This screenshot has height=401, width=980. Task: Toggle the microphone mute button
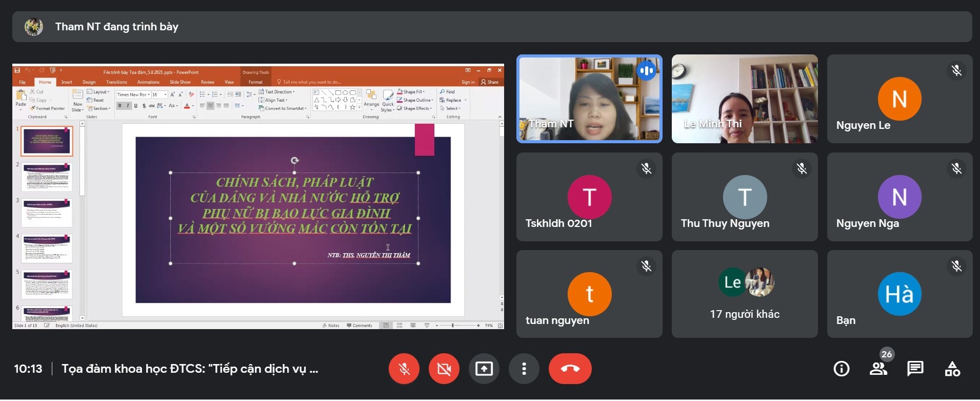pyautogui.click(x=404, y=369)
